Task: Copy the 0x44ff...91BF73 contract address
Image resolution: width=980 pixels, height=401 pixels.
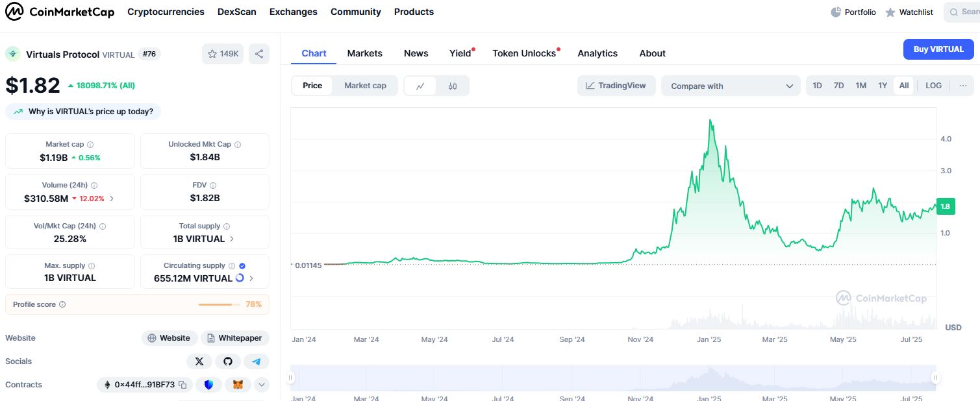Action: (182, 385)
